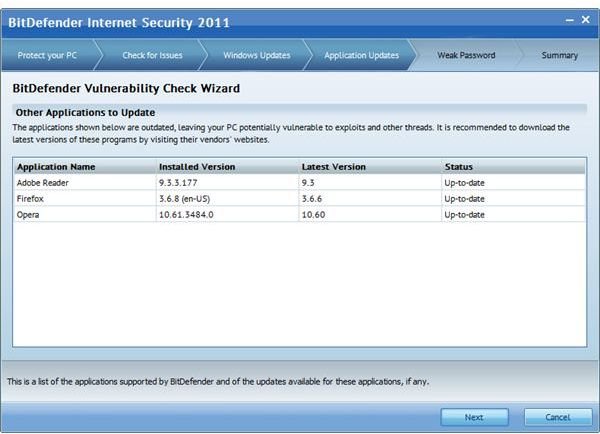Minimize the BitDefender window

[x=570, y=20]
